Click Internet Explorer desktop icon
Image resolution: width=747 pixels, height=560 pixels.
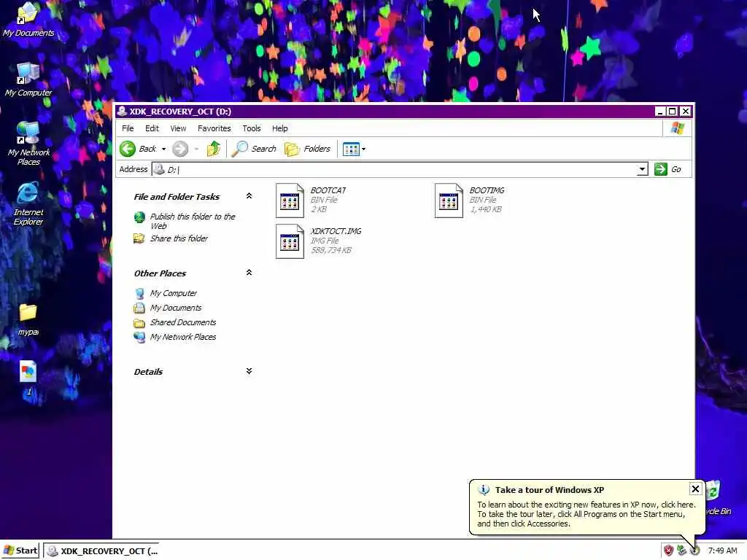[28, 203]
